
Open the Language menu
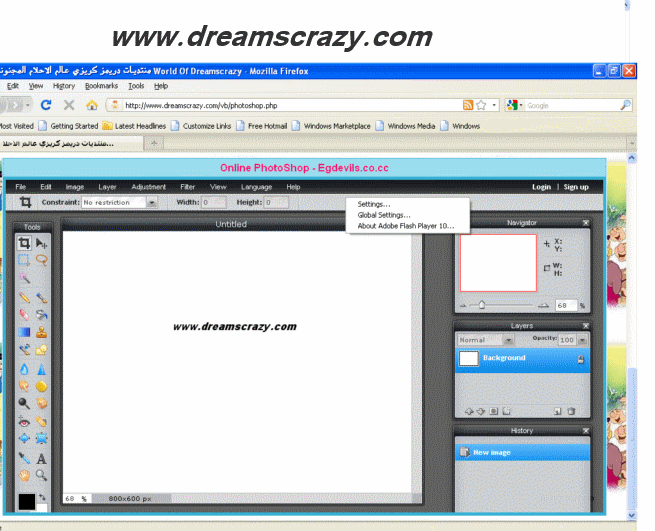pos(256,187)
